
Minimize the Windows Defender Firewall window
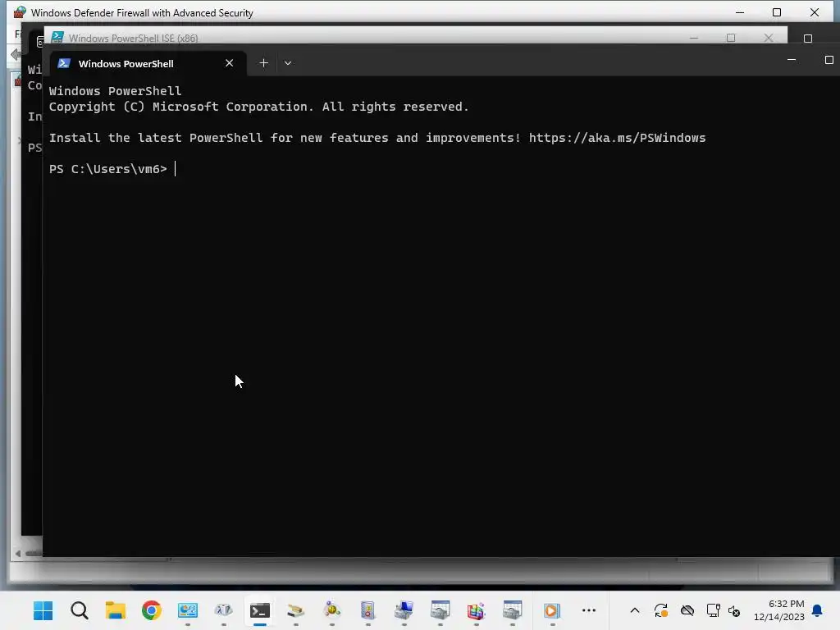[740, 12]
